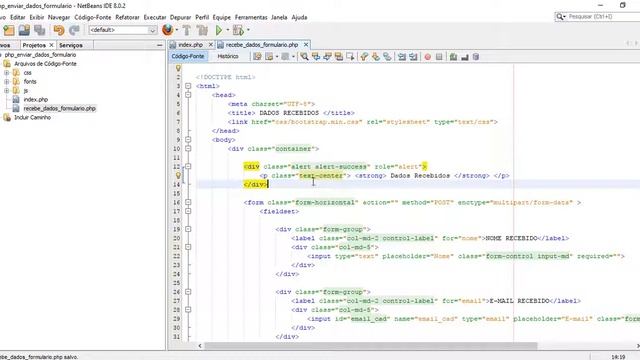This screenshot has height=360, width=640.
Task: Collapse the alert div fold on line 12
Action: 188,167
